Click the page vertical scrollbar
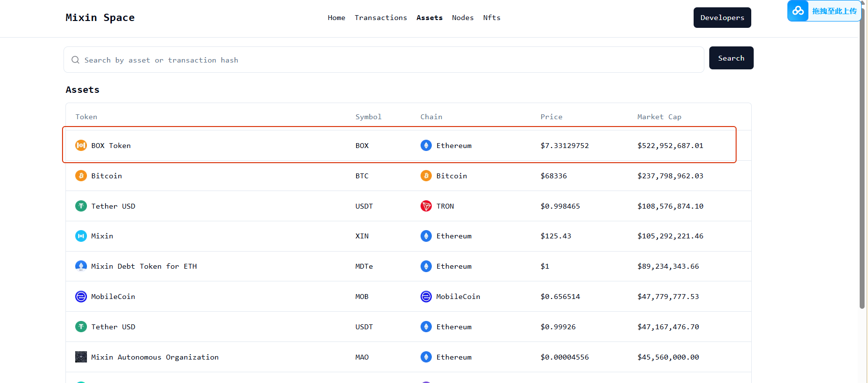Viewport: 868px width, 383px height. [862, 159]
